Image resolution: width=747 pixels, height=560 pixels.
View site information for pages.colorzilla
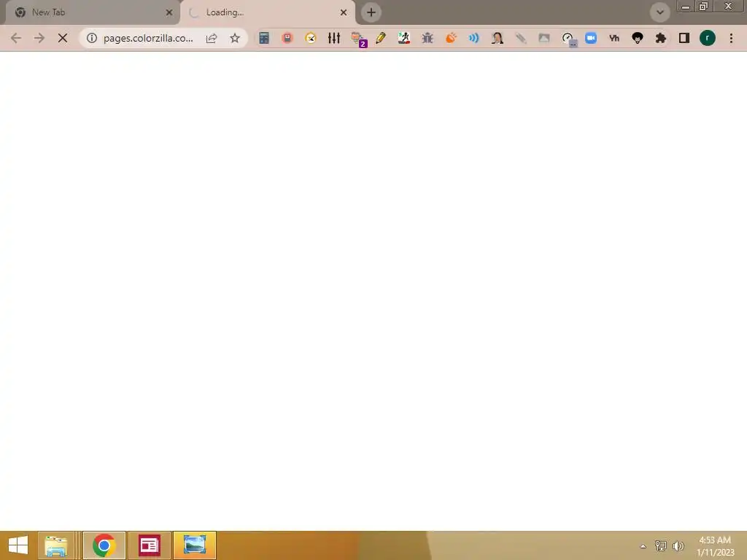pos(92,38)
